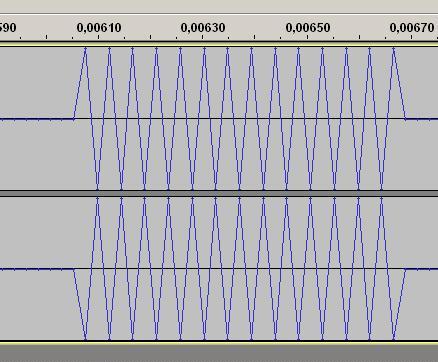Click where the upper channel signal starts rising
This screenshot has height=362, width=438.
tap(74, 118)
